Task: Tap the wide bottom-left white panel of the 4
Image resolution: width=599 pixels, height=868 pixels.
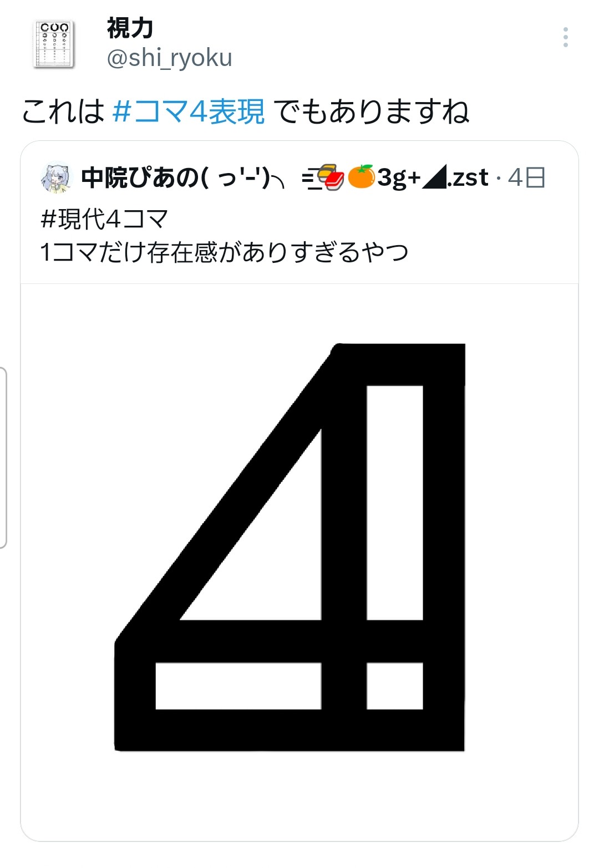Action: [238, 686]
